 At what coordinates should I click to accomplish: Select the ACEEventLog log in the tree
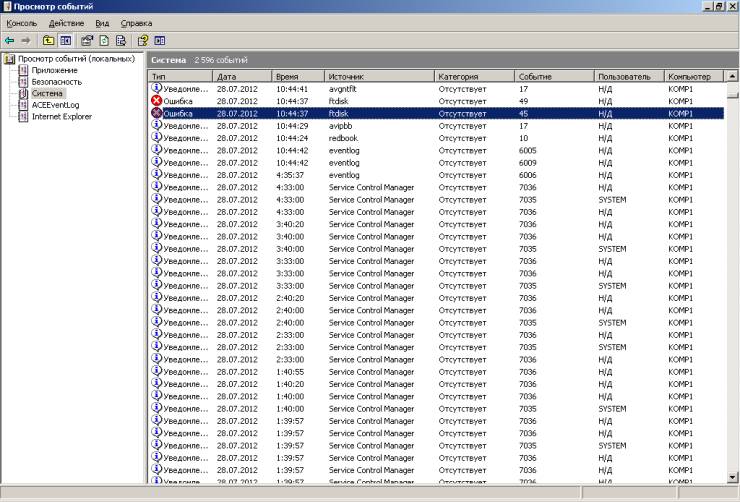point(56,105)
